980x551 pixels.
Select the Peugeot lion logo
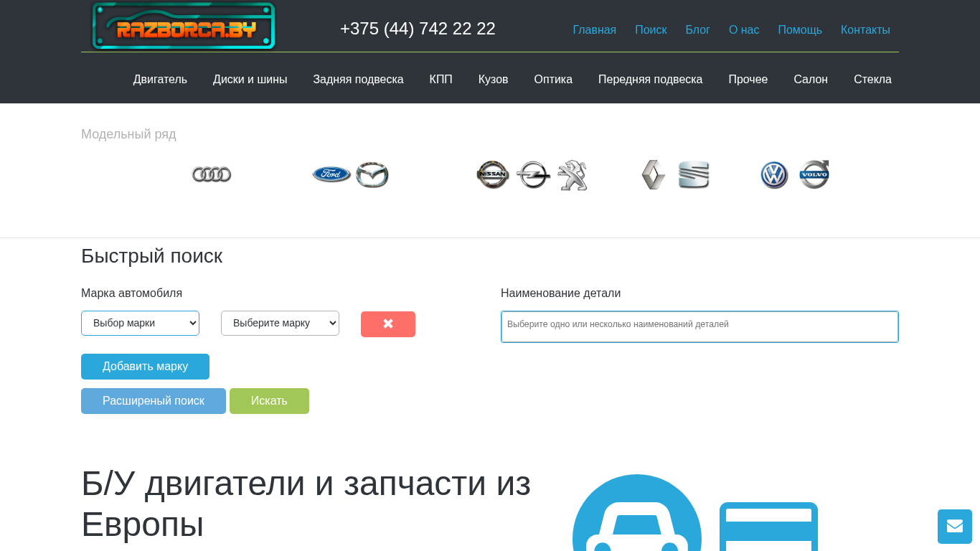573,175
